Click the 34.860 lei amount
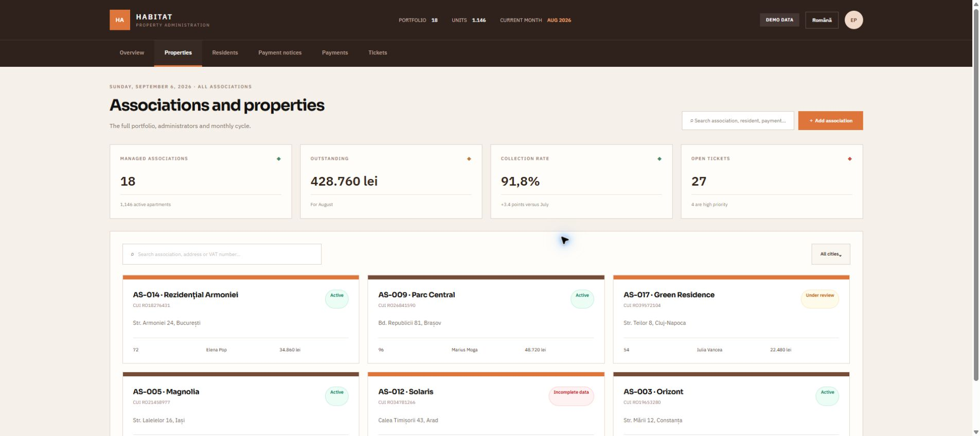The image size is (980, 436). point(290,350)
